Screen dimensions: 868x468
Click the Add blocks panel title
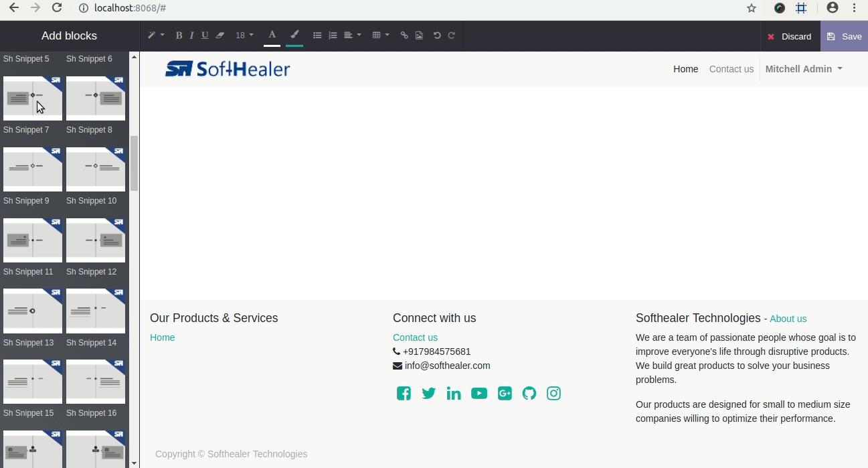click(69, 36)
